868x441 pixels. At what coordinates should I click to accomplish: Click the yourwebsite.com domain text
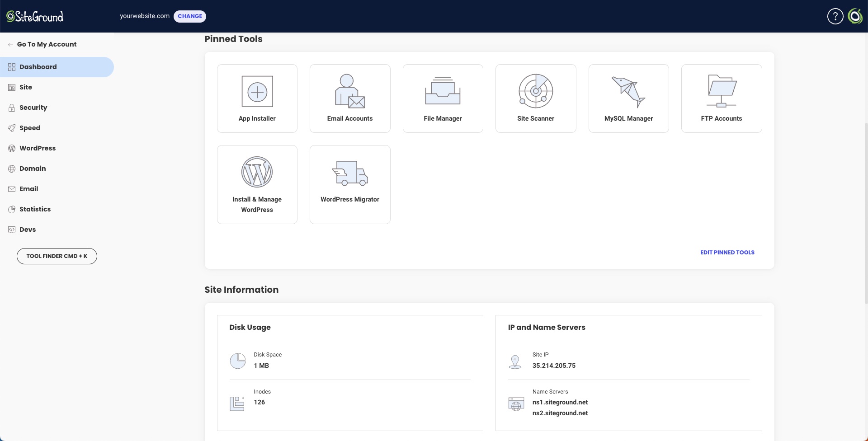point(145,16)
